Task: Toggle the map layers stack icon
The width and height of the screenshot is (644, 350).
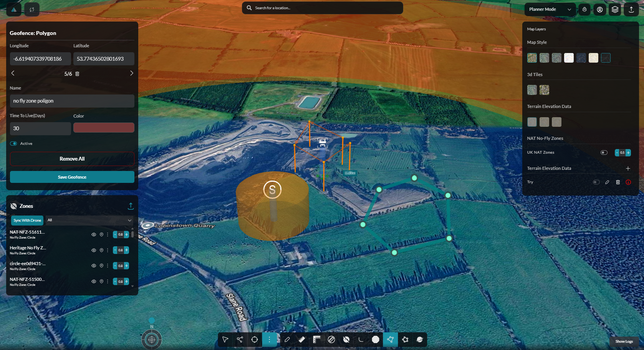Action: click(615, 10)
